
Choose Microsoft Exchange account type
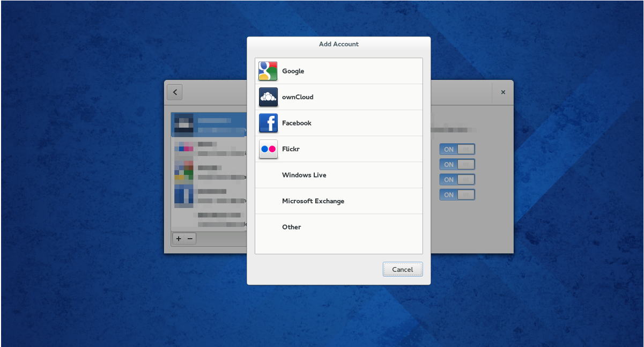(339, 201)
